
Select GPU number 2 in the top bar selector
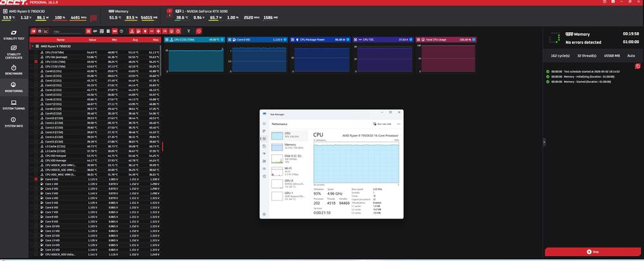[x=169, y=15]
